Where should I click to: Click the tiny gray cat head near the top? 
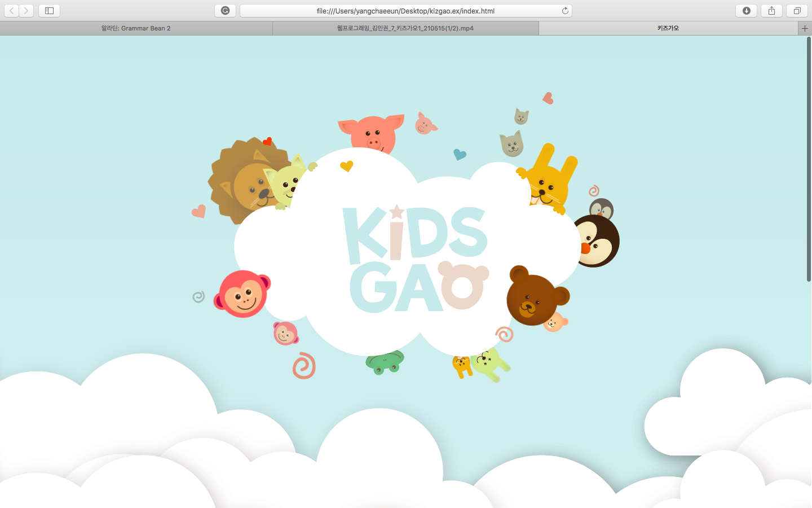(521, 117)
